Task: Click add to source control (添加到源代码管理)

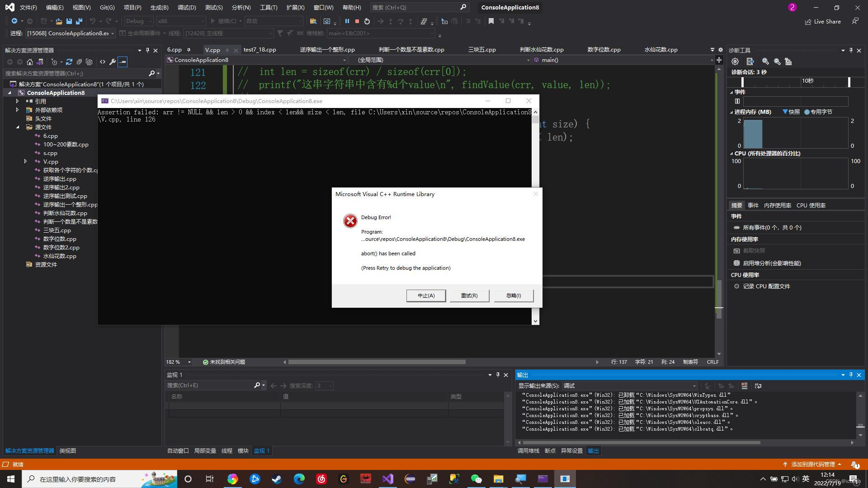Action: 812,464
